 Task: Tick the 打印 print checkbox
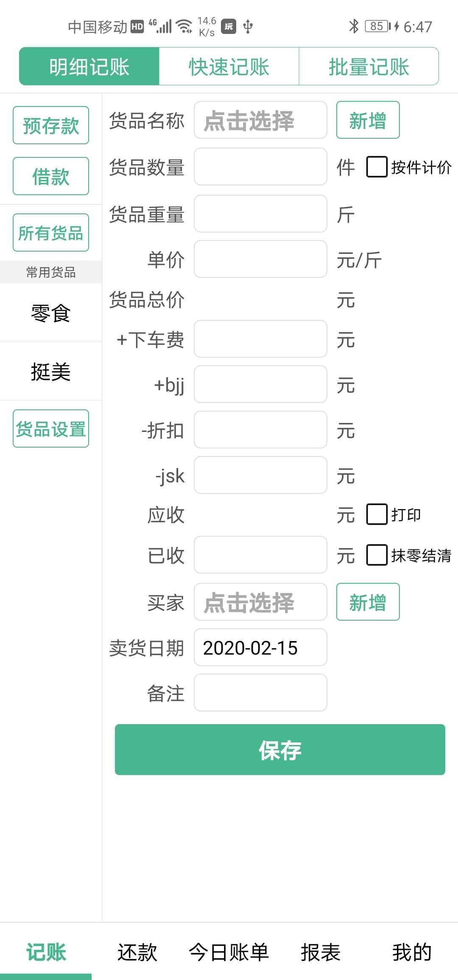click(x=377, y=514)
